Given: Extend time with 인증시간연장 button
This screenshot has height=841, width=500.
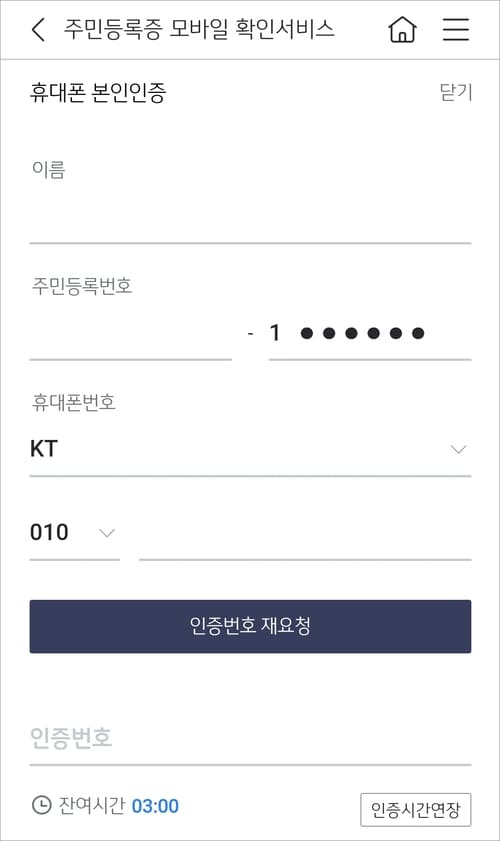Looking at the screenshot, I should pos(416,809).
